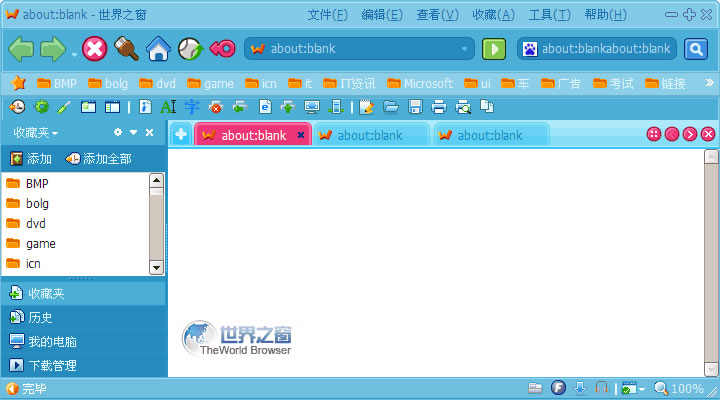Open the 工具(T) menu
The image size is (720, 400).
click(x=550, y=15)
